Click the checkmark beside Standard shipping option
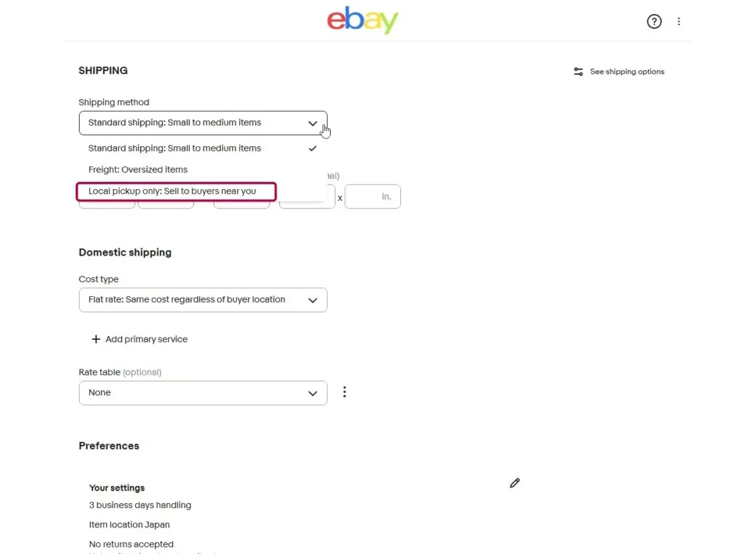 pos(312,148)
